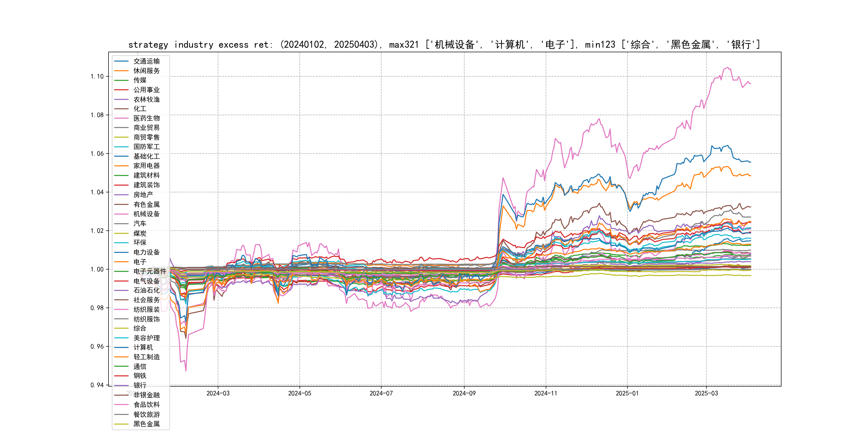Click the 交通运输 legend line swatch
The height and width of the screenshot is (434, 868).
click(x=121, y=61)
